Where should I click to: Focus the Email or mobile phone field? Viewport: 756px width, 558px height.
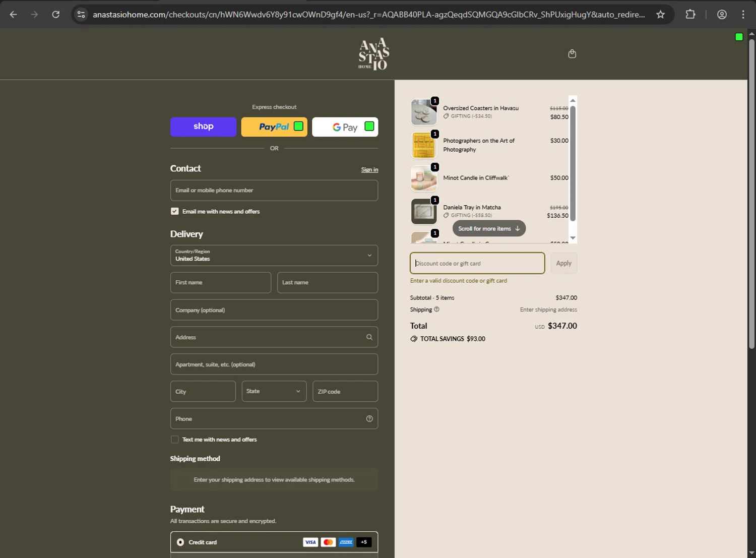pos(274,191)
